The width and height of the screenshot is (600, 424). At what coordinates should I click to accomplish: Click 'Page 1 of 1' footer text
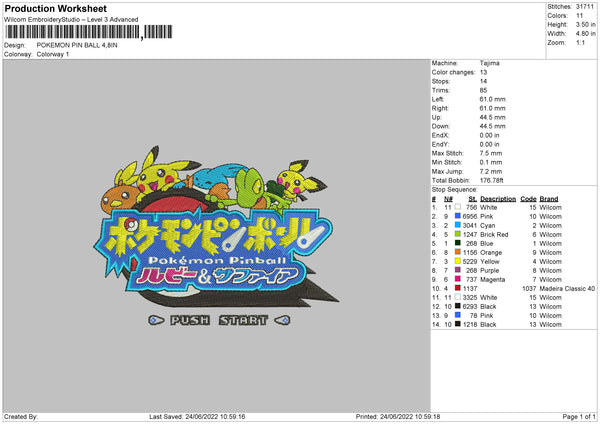pyautogui.click(x=579, y=416)
